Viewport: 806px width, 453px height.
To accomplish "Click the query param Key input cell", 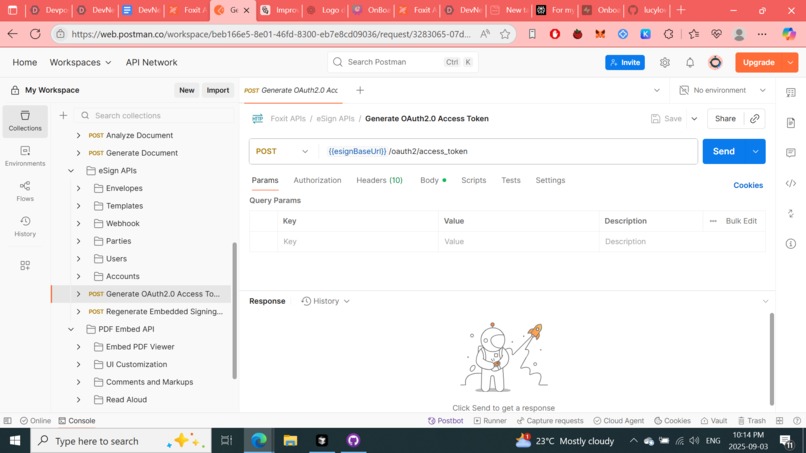I will (x=358, y=241).
